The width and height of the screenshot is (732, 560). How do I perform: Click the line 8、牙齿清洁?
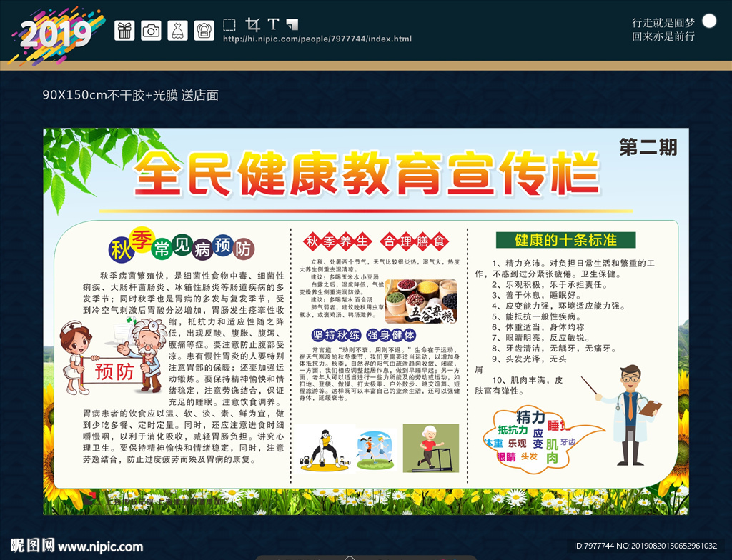[554, 348]
